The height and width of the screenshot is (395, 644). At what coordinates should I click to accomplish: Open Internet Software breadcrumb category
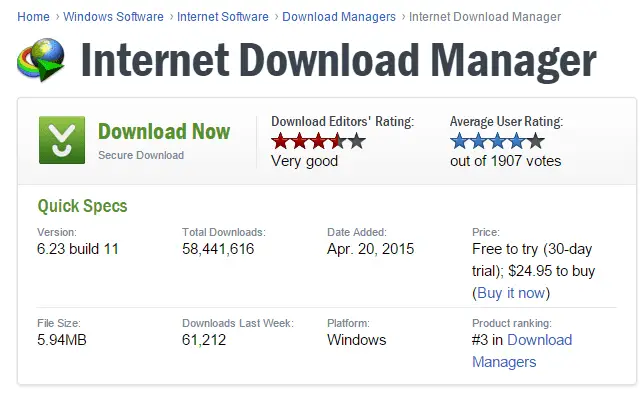click(223, 17)
